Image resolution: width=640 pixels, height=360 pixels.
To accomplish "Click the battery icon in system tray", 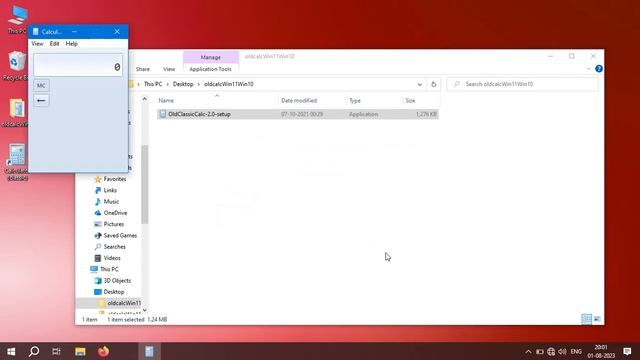I will coord(540,352).
